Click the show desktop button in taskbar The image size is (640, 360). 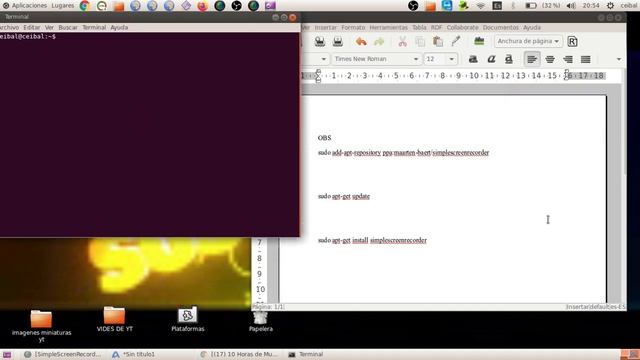click(x=7, y=354)
